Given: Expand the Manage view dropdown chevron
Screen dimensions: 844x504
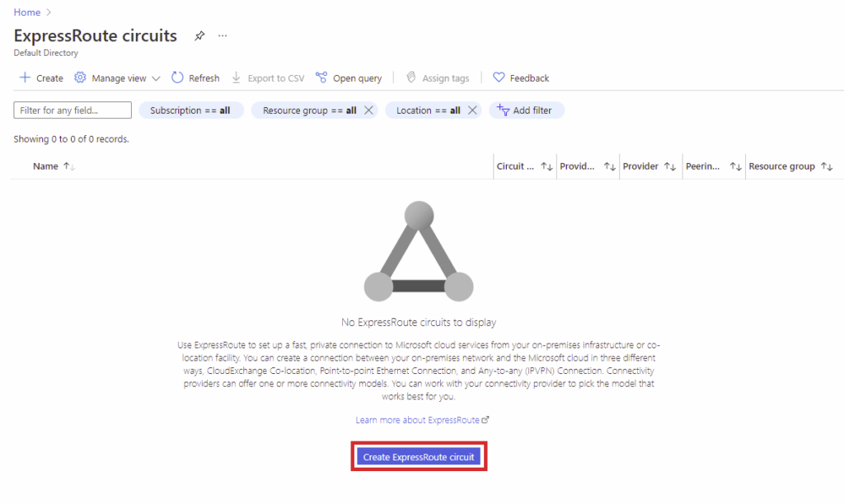Looking at the screenshot, I should pyautogui.click(x=156, y=78).
